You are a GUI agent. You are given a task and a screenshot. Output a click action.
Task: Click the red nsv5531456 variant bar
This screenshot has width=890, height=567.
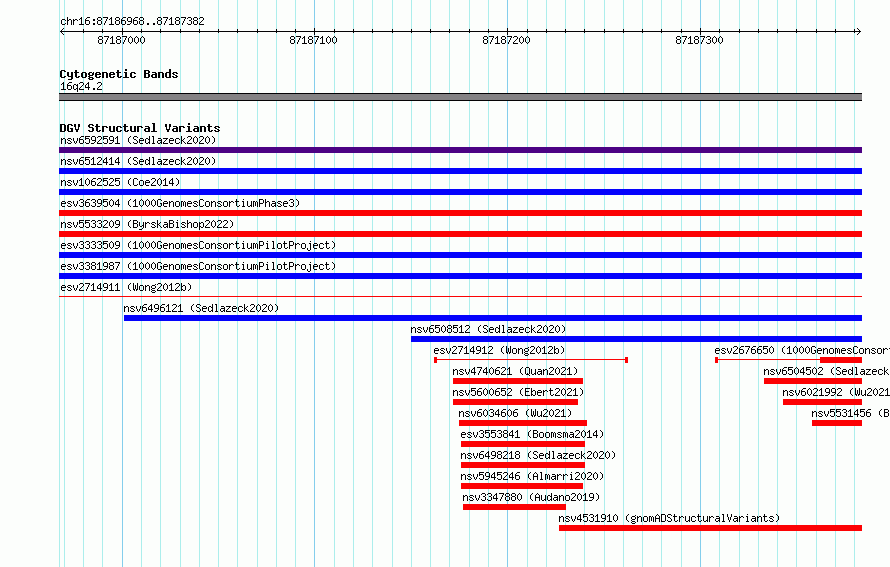click(x=837, y=423)
